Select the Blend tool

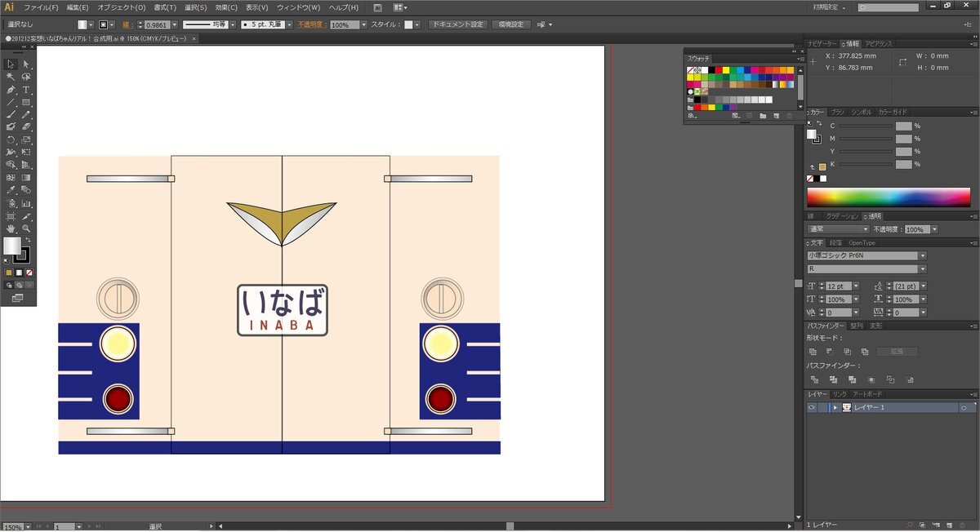(26, 190)
